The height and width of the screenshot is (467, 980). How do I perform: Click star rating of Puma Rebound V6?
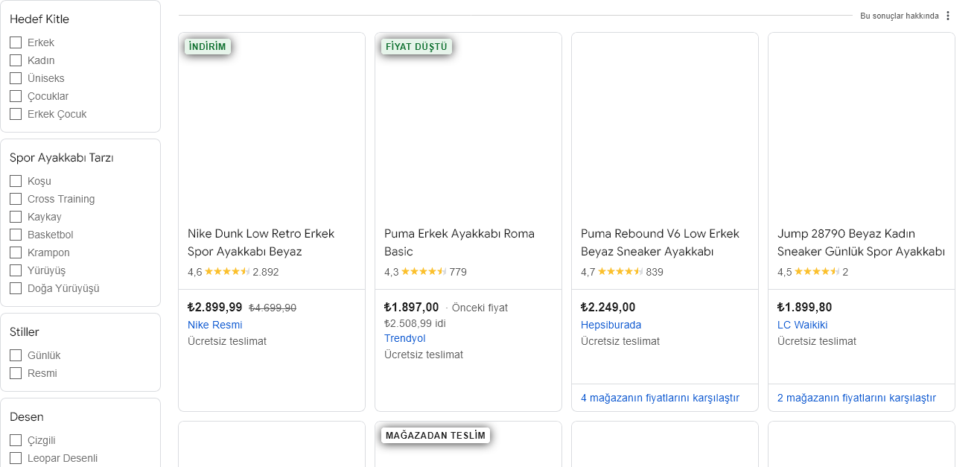[x=620, y=272]
